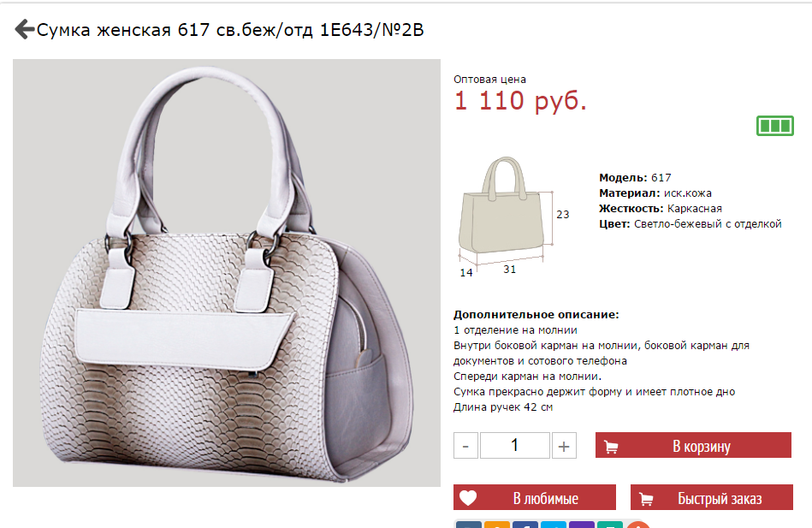The height and width of the screenshot is (528, 812).
Task: Share via the light blue Twitter button
Action: (x=554, y=525)
